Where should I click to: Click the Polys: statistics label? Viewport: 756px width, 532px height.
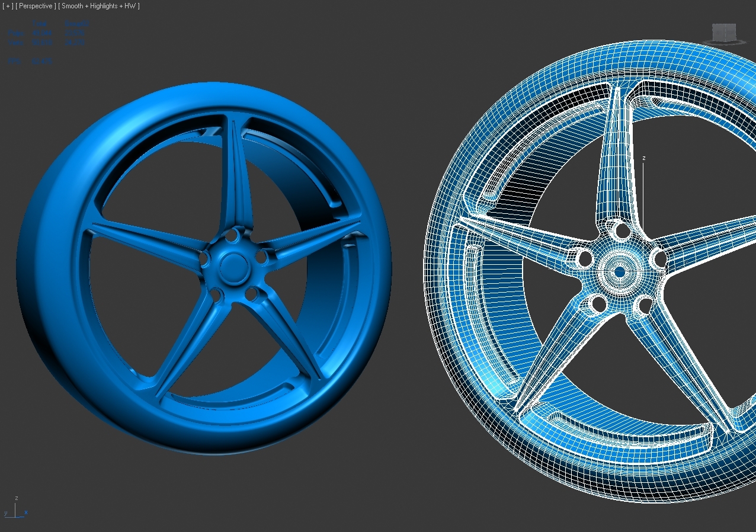[16, 33]
